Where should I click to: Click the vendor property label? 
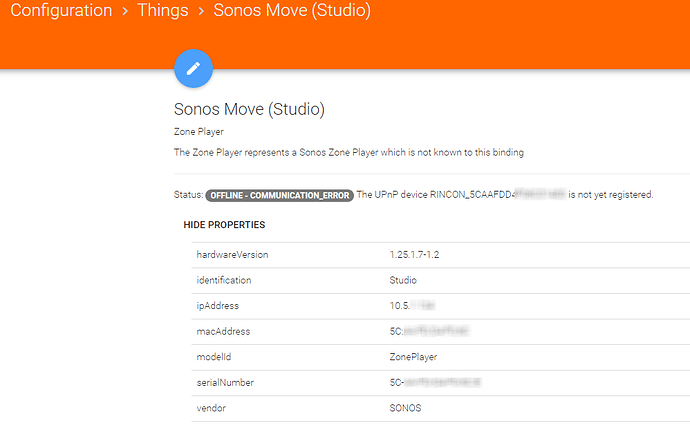(x=211, y=408)
